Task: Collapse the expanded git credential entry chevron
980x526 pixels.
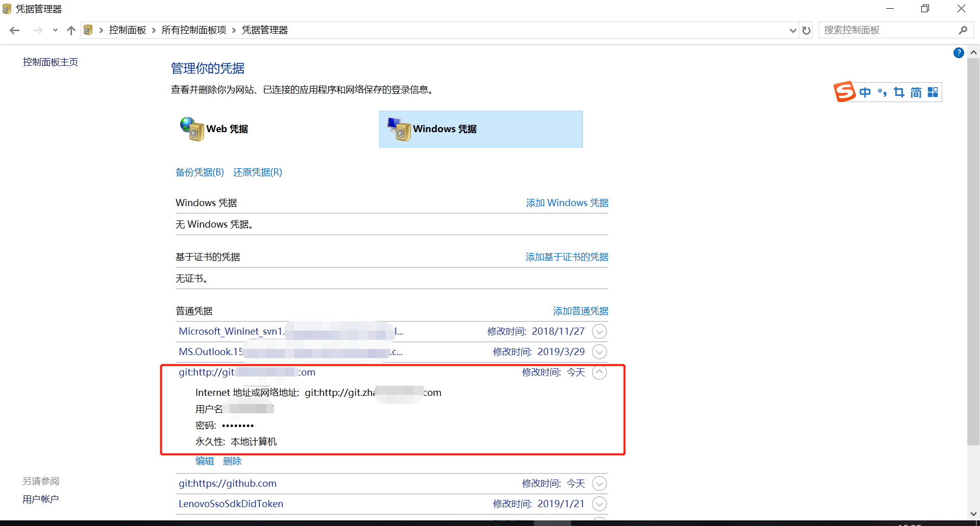Action: pos(599,372)
